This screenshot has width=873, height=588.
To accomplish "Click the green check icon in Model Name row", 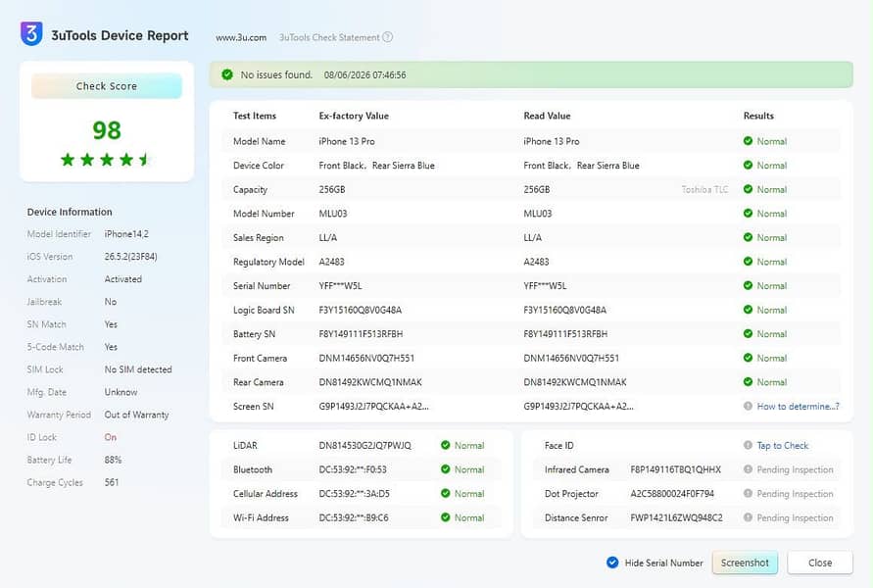I will point(748,141).
